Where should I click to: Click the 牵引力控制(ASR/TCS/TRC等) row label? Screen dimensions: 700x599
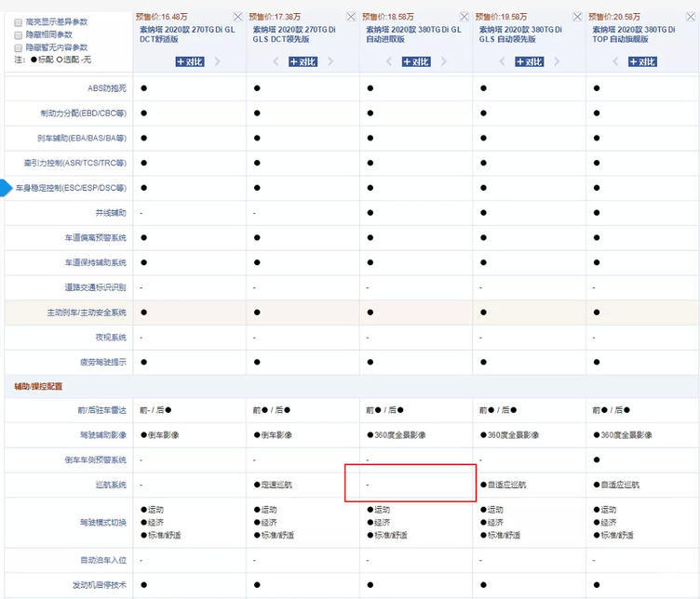coord(75,164)
